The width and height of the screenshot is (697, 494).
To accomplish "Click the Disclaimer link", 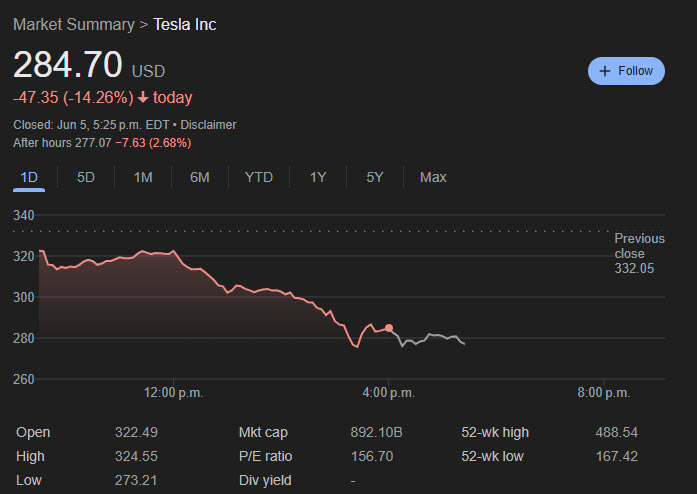I will point(208,125).
